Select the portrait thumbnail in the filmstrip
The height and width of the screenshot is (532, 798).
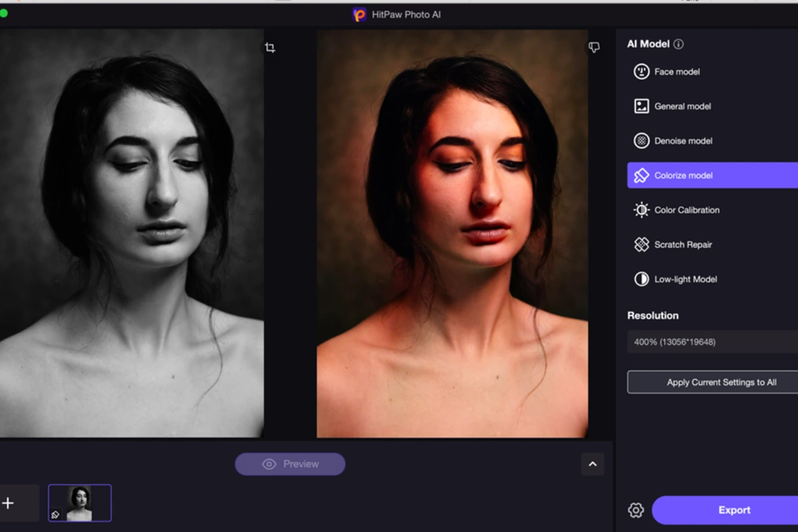pyautogui.click(x=80, y=503)
